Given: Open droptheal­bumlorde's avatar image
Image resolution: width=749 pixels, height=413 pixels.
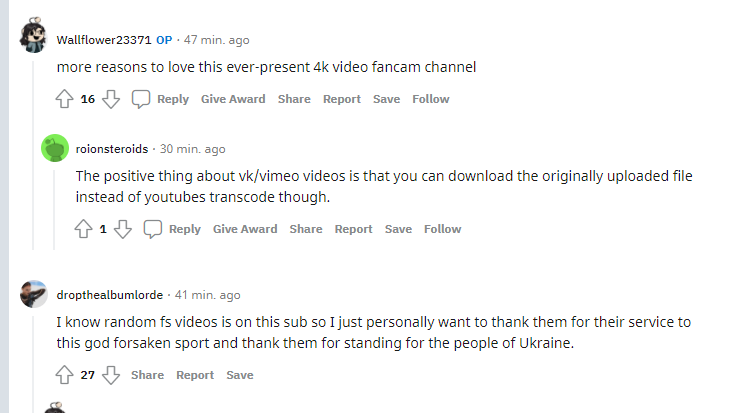Looking at the screenshot, I should pos(34,294).
